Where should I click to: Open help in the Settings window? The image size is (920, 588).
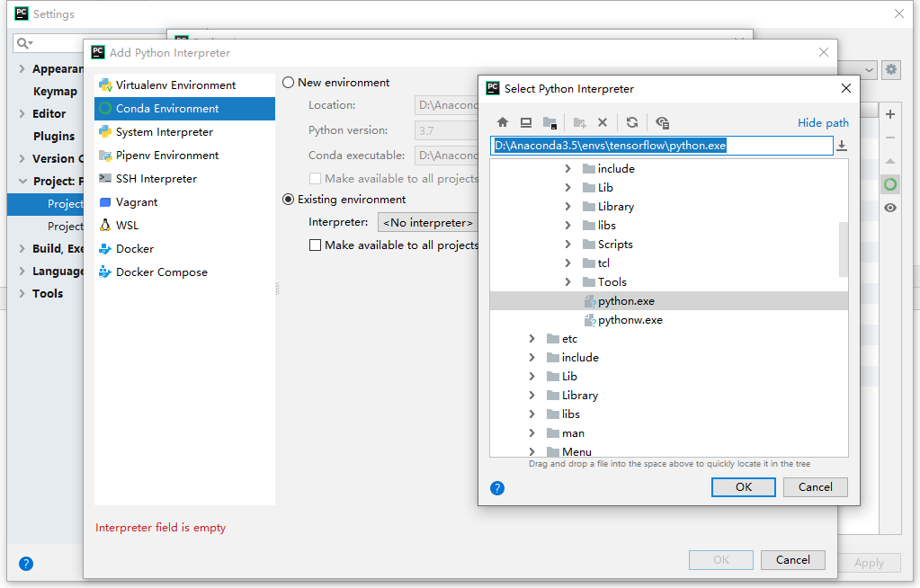[x=26, y=564]
